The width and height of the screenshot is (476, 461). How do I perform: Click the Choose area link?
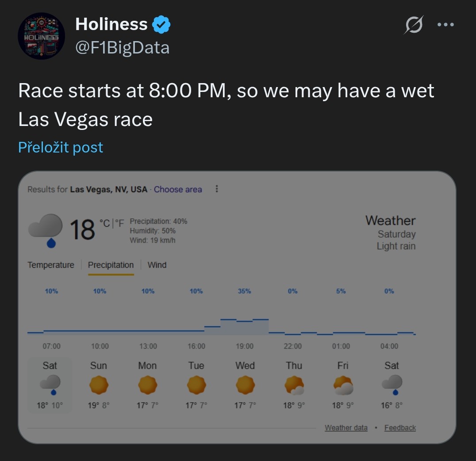[x=178, y=190]
